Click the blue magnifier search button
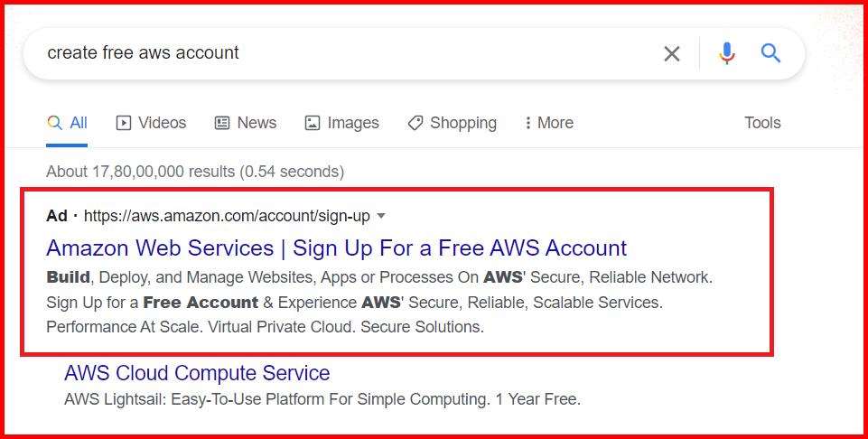 [770, 54]
